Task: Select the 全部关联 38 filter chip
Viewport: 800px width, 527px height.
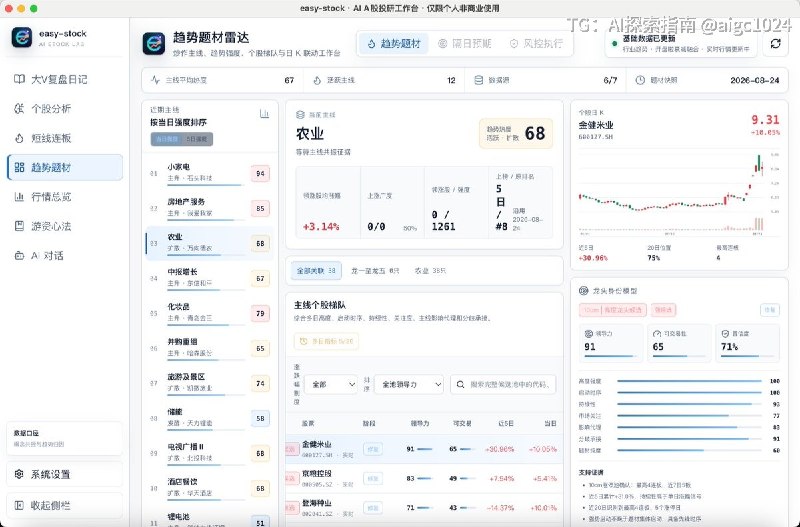Action: click(x=316, y=271)
